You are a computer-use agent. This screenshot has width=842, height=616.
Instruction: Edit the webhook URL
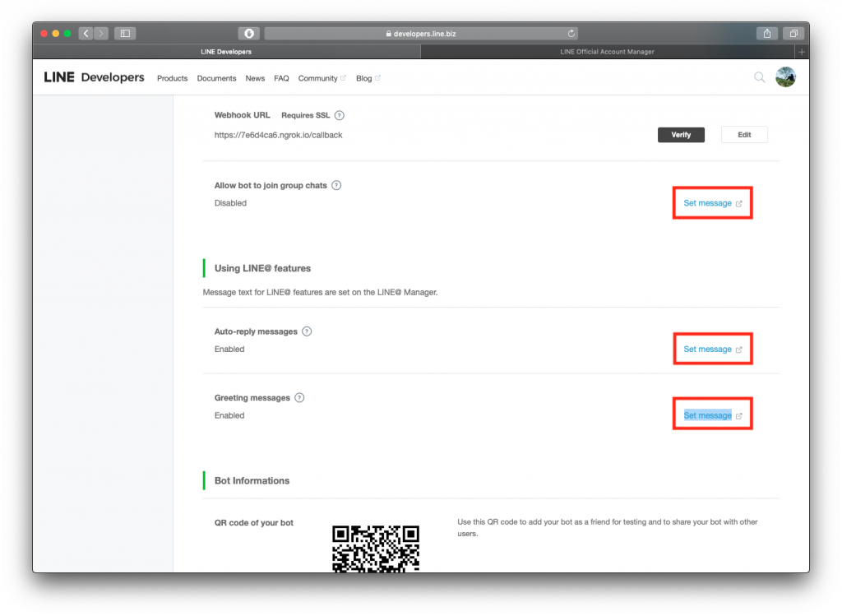pos(744,135)
